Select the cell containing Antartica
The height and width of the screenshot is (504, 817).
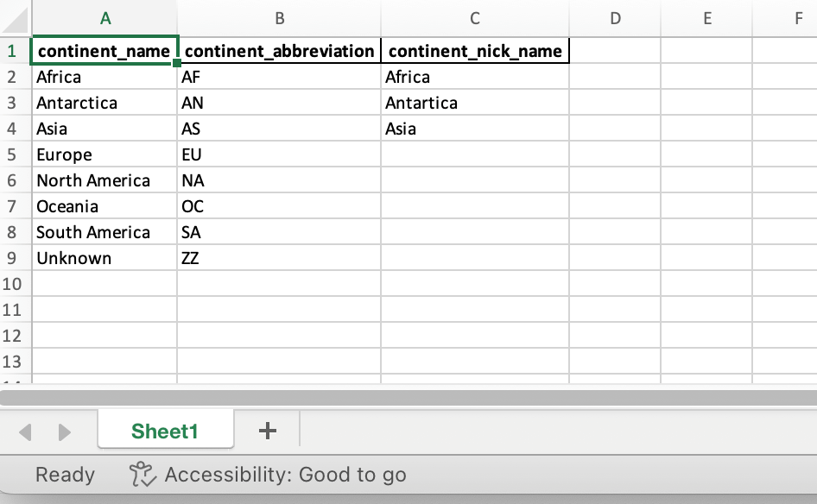[475, 103]
